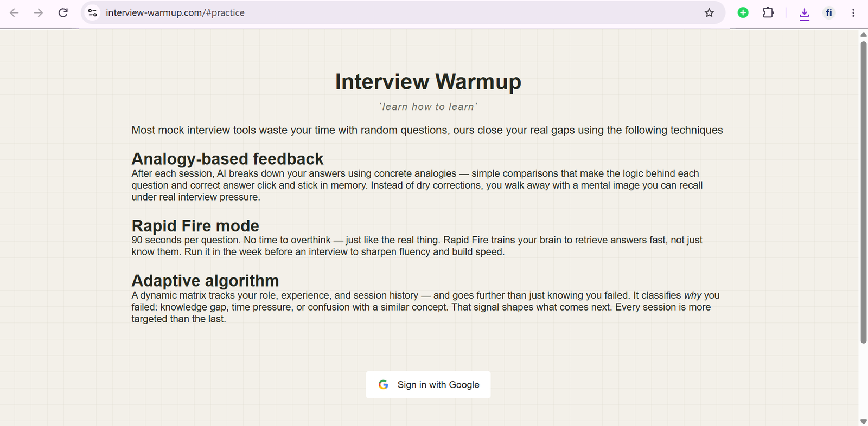
Task: Open the green plus extension icon
Action: pyautogui.click(x=743, y=12)
